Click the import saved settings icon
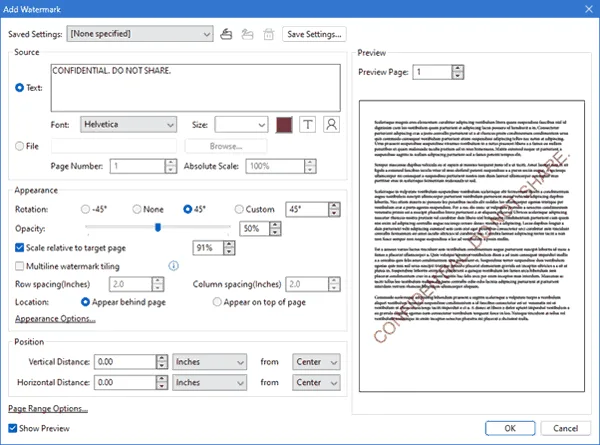 point(225,34)
